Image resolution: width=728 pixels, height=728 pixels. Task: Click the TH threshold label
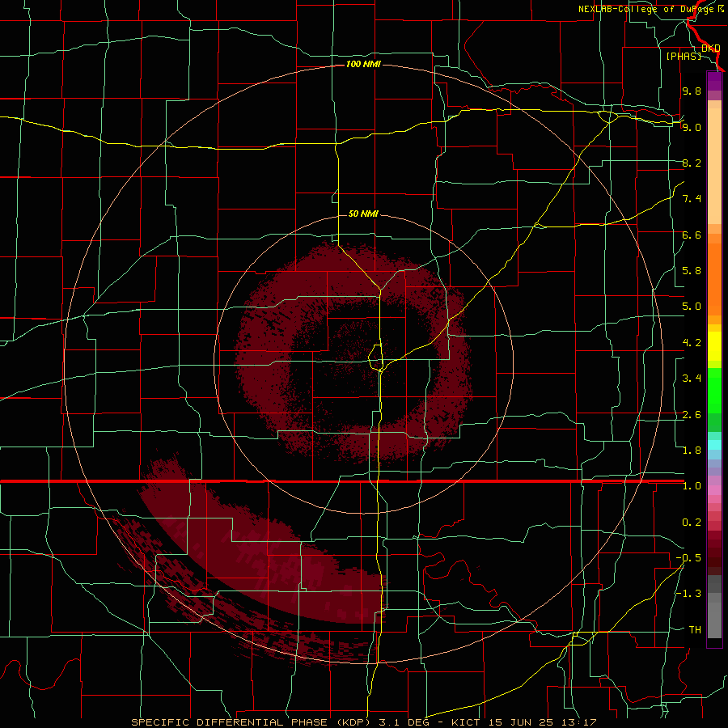tap(695, 630)
